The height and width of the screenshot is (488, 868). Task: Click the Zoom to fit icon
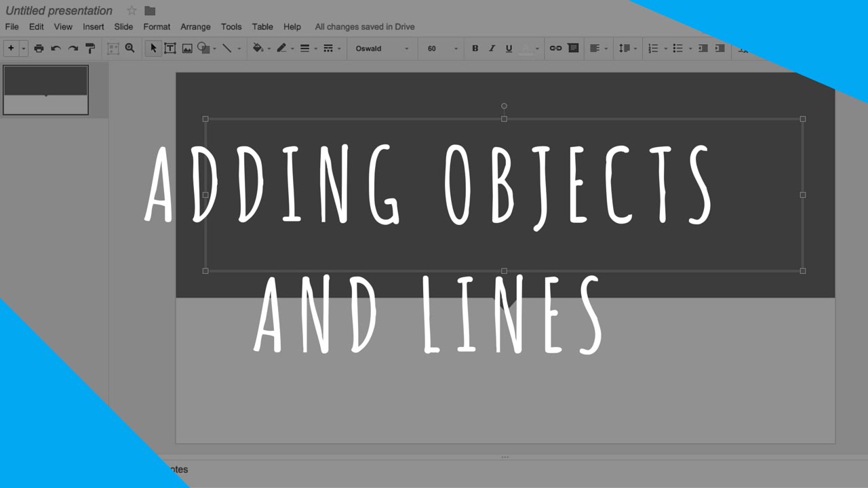113,48
